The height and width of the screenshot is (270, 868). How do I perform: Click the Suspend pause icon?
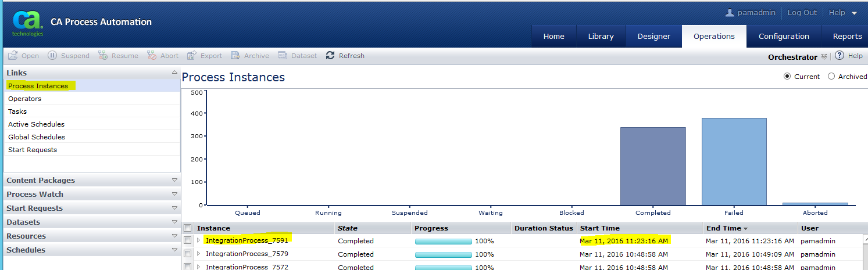point(52,56)
